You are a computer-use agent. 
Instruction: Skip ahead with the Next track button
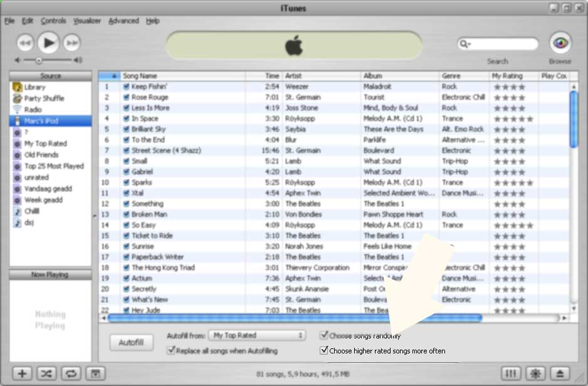click(x=71, y=43)
